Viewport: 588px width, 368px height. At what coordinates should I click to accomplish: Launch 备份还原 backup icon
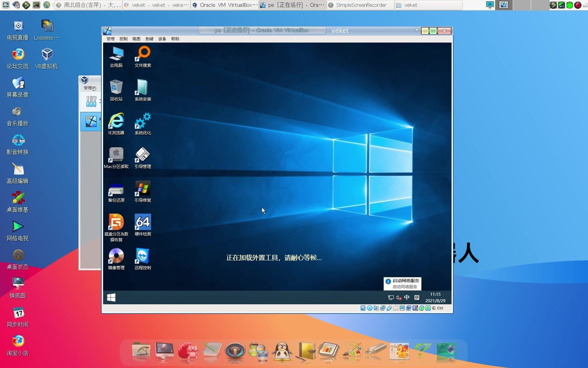(x=116, y=191)
